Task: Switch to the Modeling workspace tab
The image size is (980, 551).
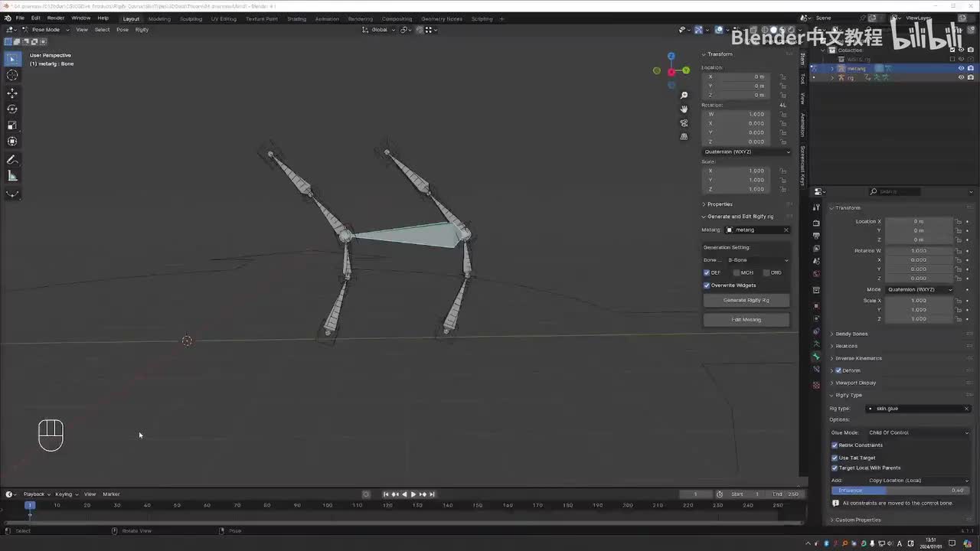Action: click(159, 18)
